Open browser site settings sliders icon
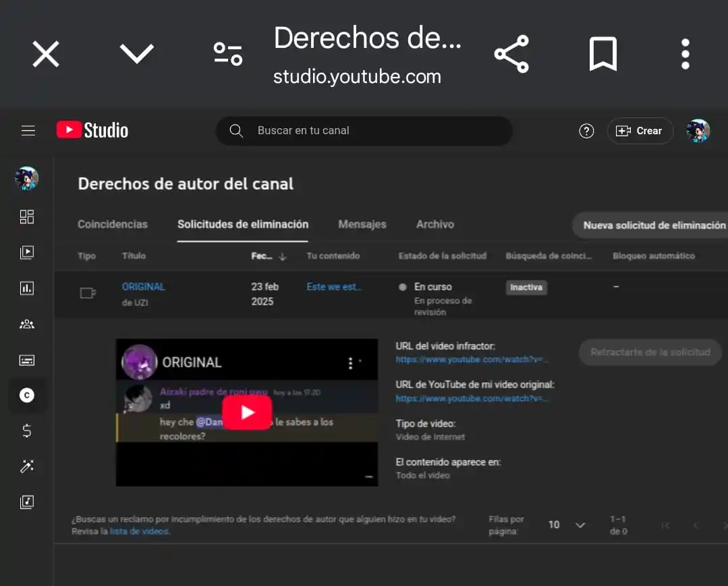 coord(227,54)
